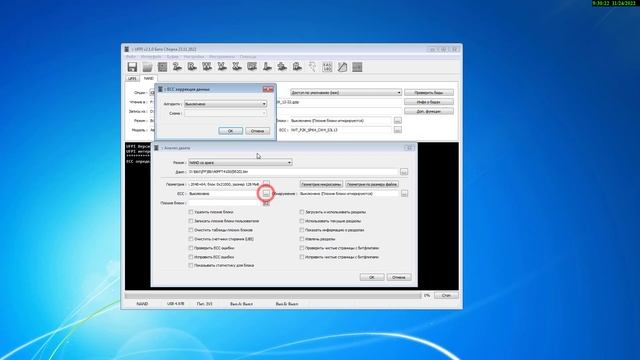
Task: Enable 'Загрузить и использовать разделы' checkbox
Action: point(302,212)
